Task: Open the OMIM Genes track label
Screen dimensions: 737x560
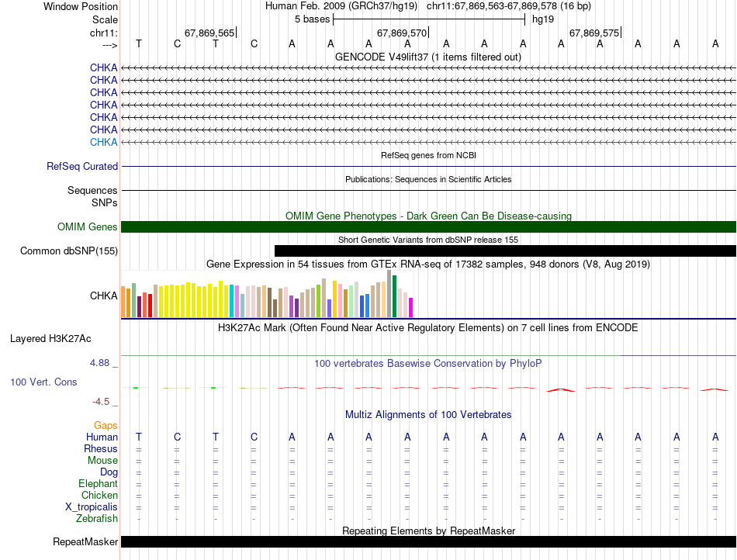Action: tap(88, 227)
